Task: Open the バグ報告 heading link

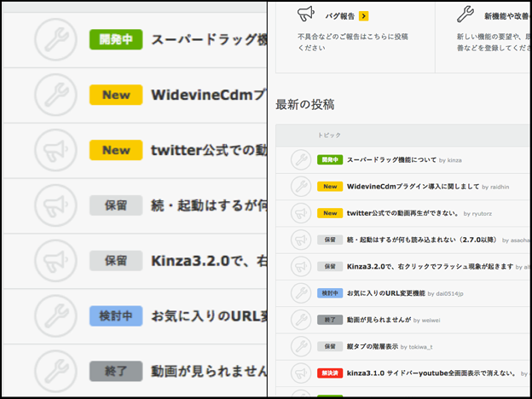Action: (x=340, y=16)
